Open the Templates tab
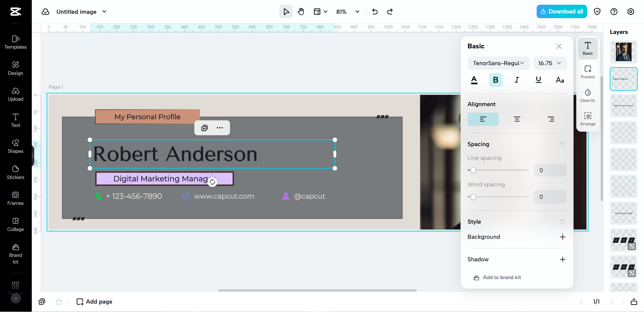 coord(15,42)
